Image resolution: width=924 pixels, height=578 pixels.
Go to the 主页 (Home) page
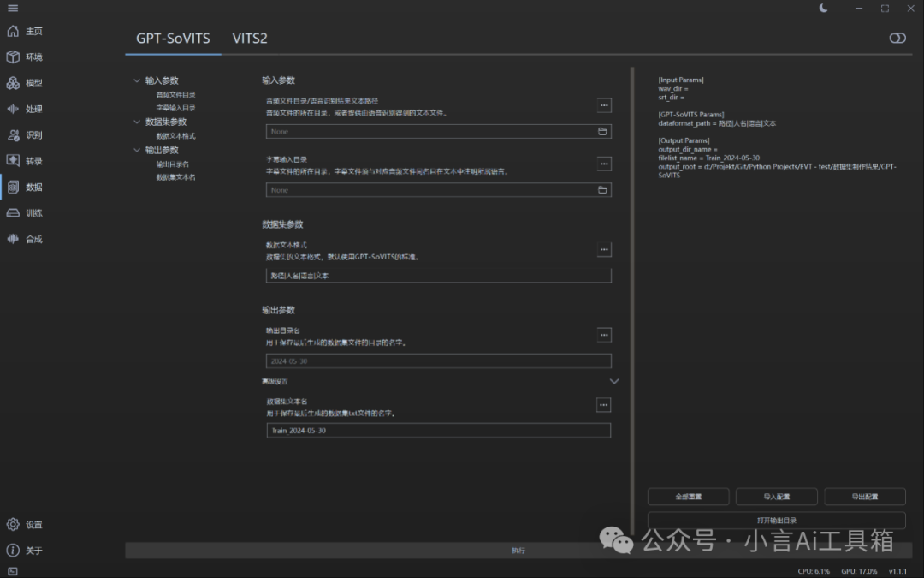25,32
